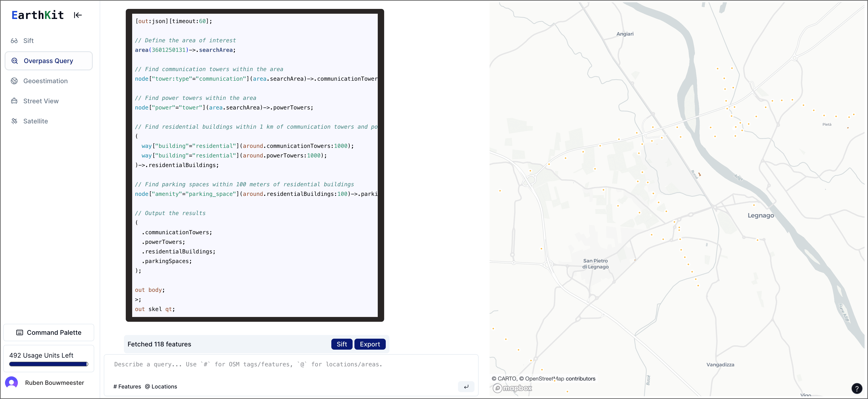
Task: Click the Sift binoculars icon
Action: (14, 41)
